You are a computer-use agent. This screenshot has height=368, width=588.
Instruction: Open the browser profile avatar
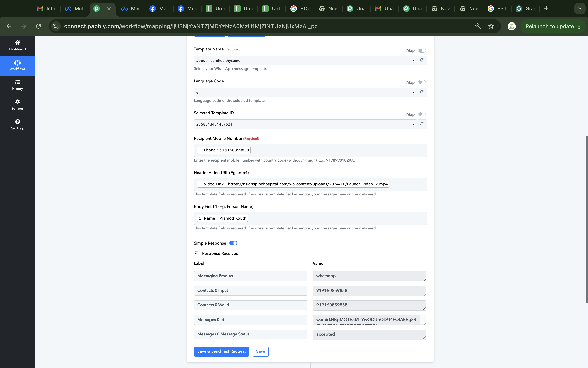pyautogui.click(x=511, y=26)
